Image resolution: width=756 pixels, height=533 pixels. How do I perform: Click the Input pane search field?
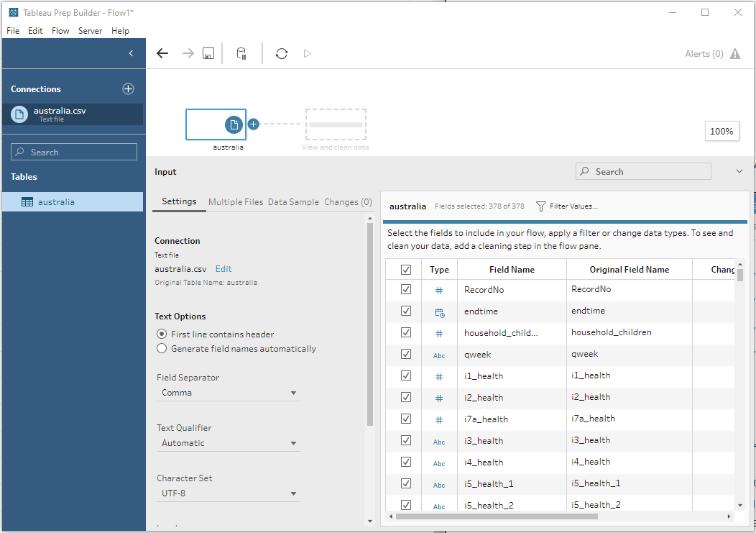(643, 172)
